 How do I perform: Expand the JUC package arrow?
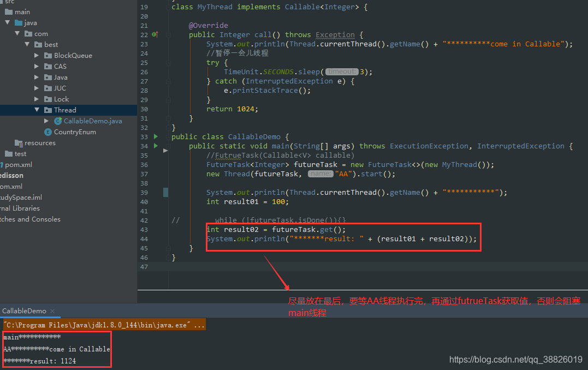[37, 88]
